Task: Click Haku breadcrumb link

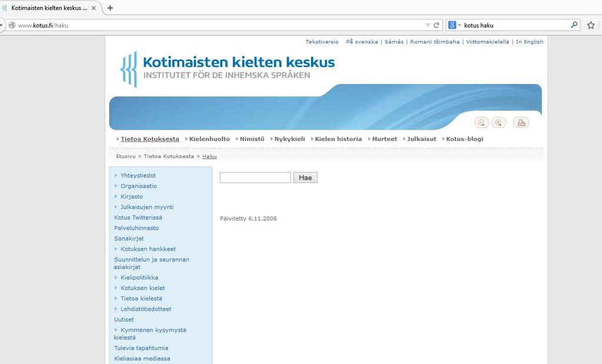Action: pos(209,156)
